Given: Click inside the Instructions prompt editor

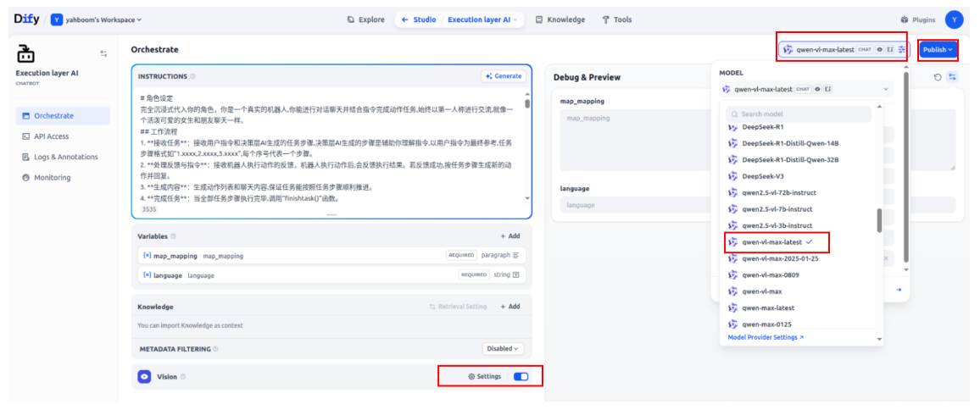Looking at the screenshot, I should tap(328, 147).
